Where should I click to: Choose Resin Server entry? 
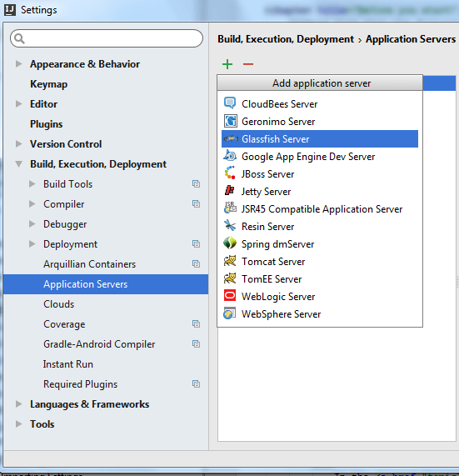point(320,227)
